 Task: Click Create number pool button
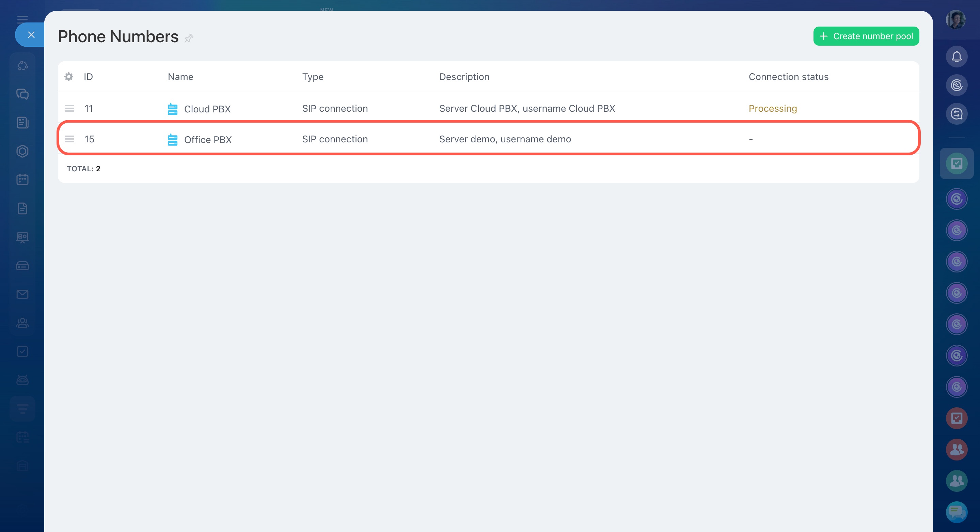point(866,36)
